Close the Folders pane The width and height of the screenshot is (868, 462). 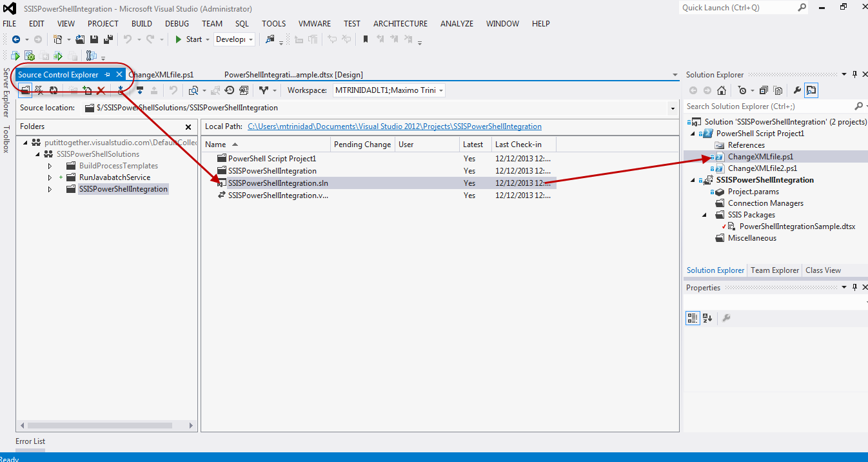tap(188, 127)
